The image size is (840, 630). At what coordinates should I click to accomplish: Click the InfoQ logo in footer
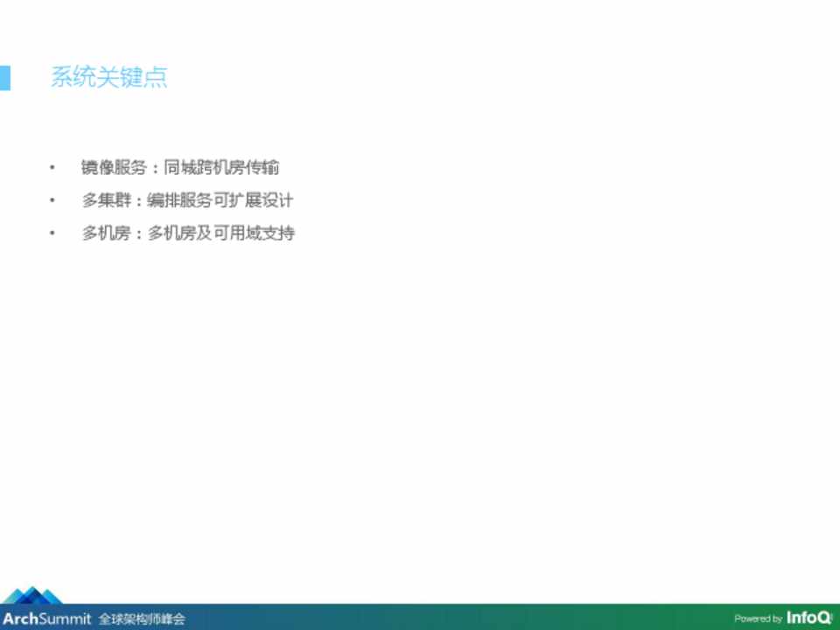(x=808, y=618)
